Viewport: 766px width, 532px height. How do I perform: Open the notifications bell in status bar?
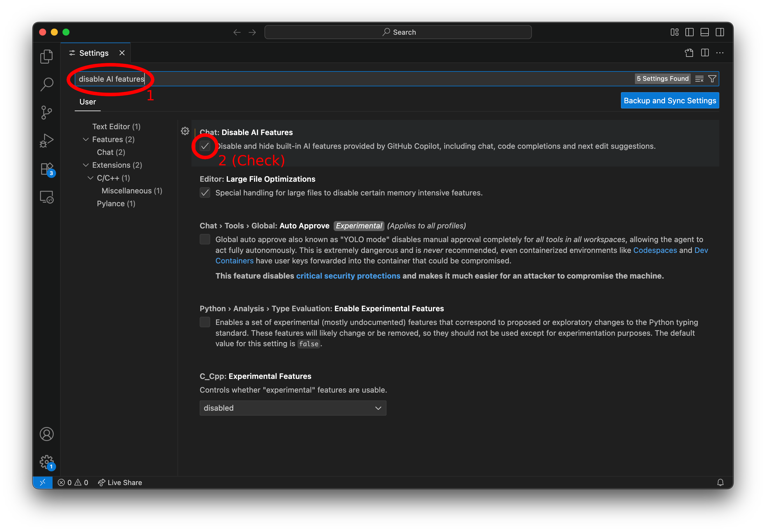(x=720, y=482)
